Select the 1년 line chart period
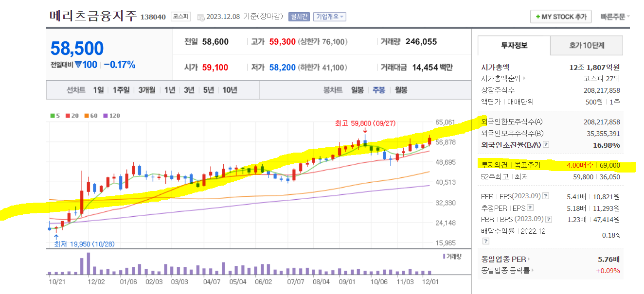Screen dimensions: 644x294 [170, 90]
